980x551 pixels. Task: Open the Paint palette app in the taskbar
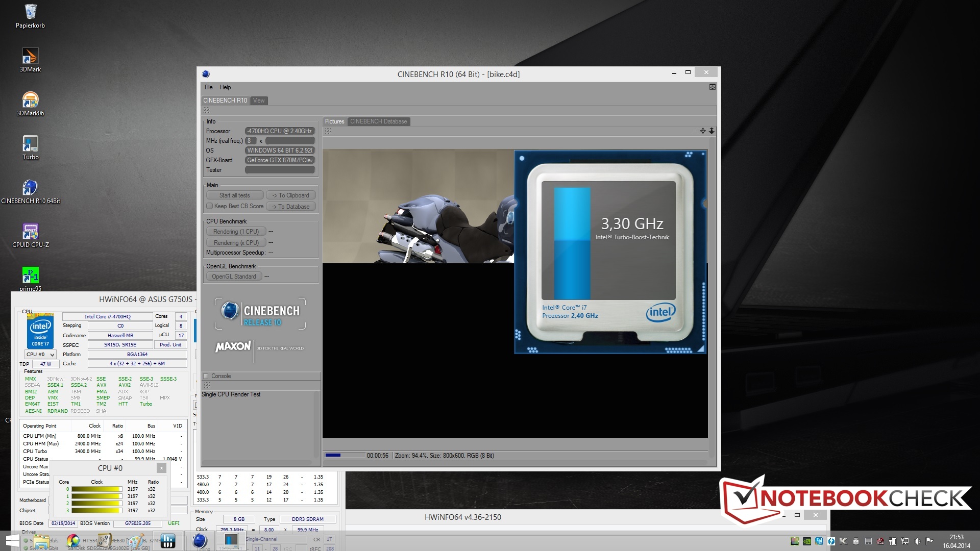[x=136, y=541]
